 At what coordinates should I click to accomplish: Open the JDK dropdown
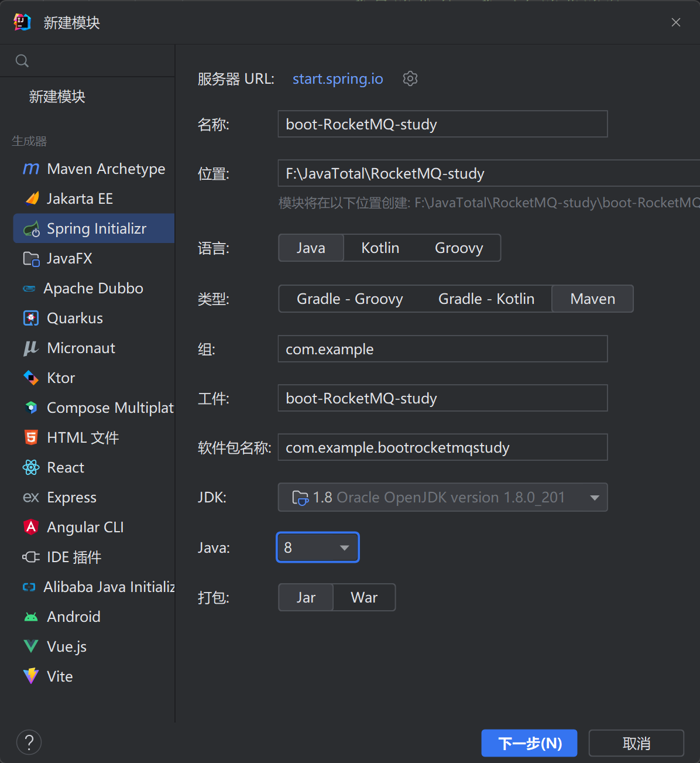442,497
